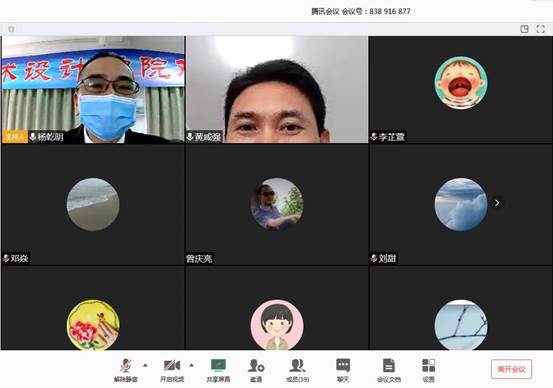Screen dimensions: 553x388
Task: Select the cartoon girl pink avatar
Action: pyautogui.click(x=277, y=325)
